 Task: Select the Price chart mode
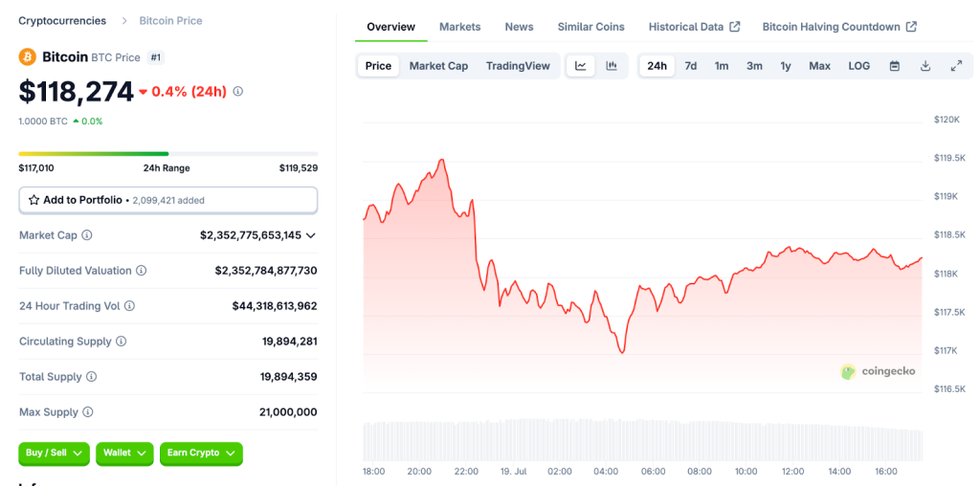(378, 66)
